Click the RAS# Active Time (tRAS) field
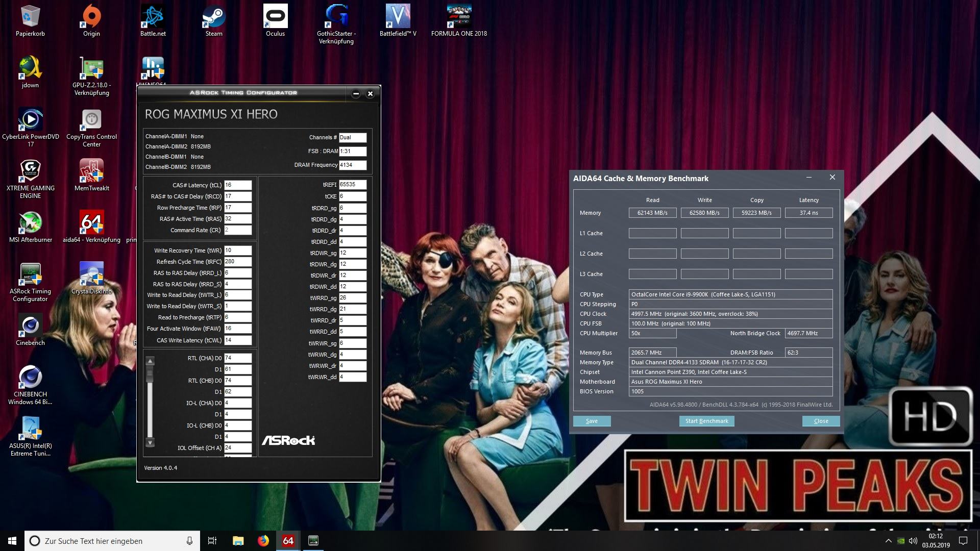 (238, 219)
